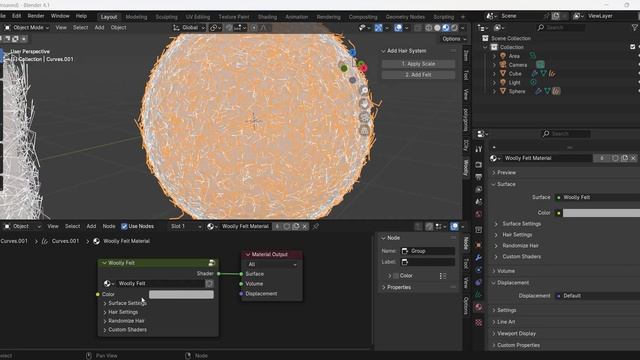Open the Texture properties tab (checkerboard icon)

tap(479, 322)
